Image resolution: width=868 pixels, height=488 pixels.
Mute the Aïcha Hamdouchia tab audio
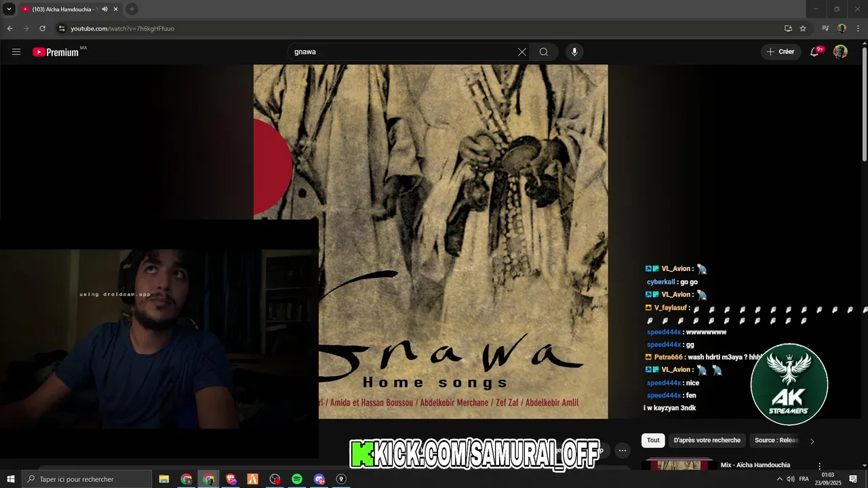coord(104,9)
